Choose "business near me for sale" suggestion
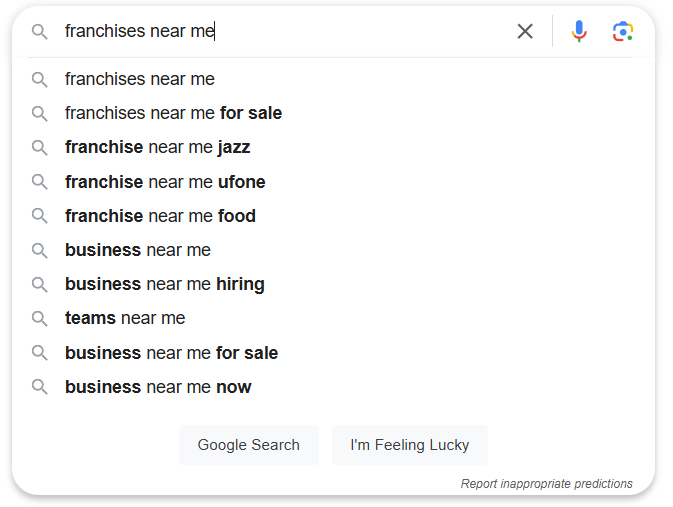Screen dimensions: 673x507 coord(171,353)
